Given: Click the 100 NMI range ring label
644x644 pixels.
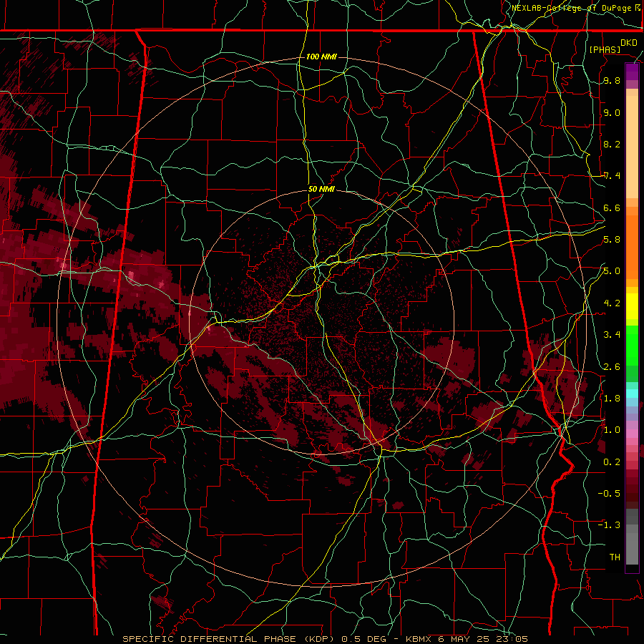Looking at the screenshot, I should (321, 57).
